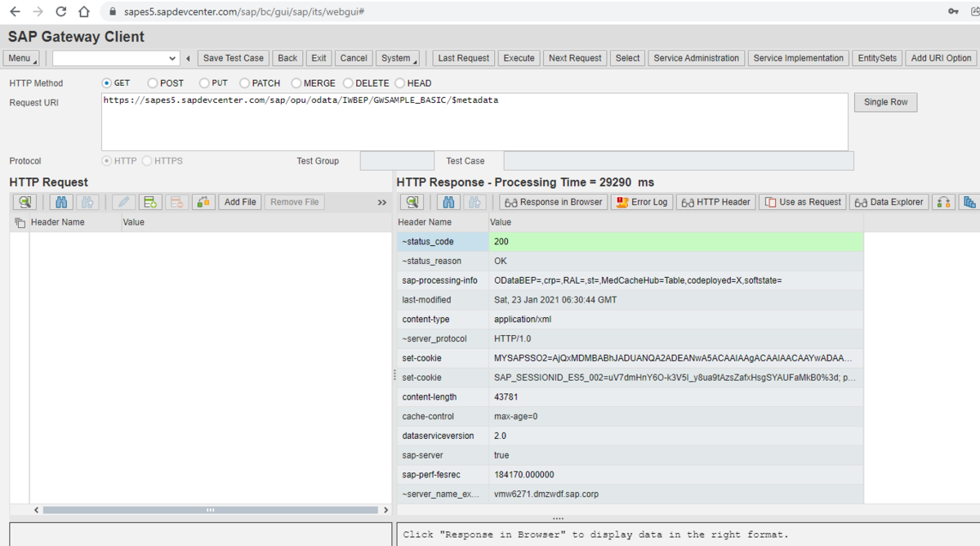The width and height of the screenshot is (980, 546).
Task: Click Find binoculars in HTTP Response toolbar
Action: tap(448, 202)
